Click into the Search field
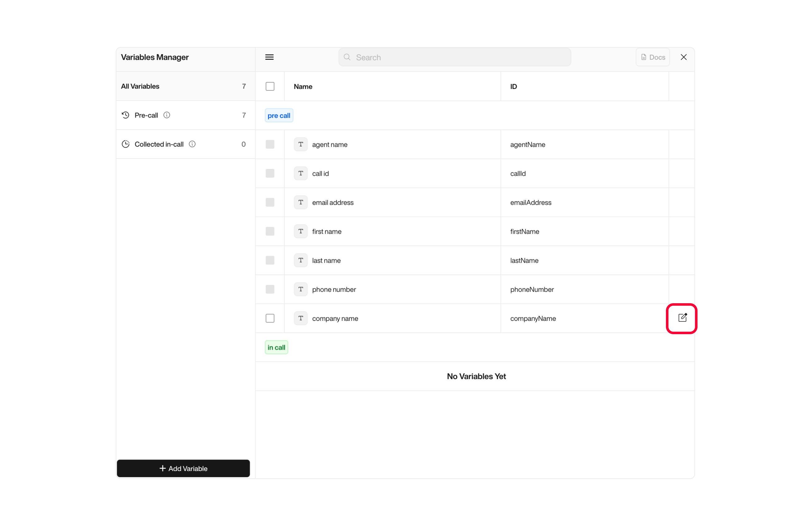The width and height of the screenshot is (812, 526). pyautogui.click(x=454, y=57)
